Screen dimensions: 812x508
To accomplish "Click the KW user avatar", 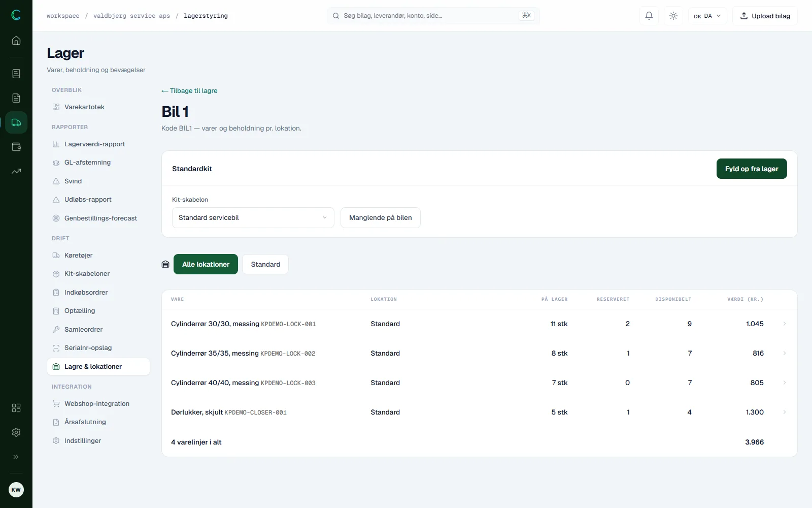I will [x=16, y=490].
